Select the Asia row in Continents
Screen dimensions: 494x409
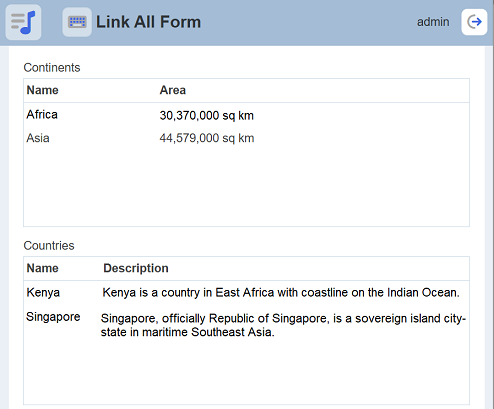coord(246,138)
